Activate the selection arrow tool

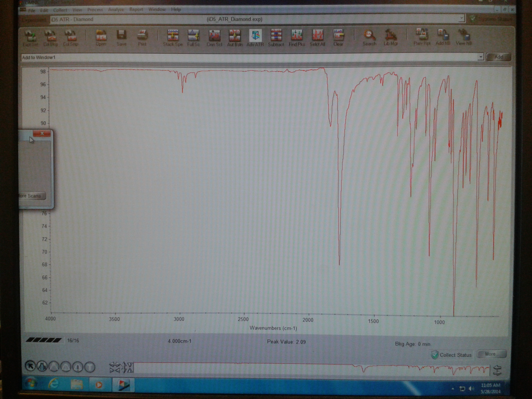click(30, 366)
